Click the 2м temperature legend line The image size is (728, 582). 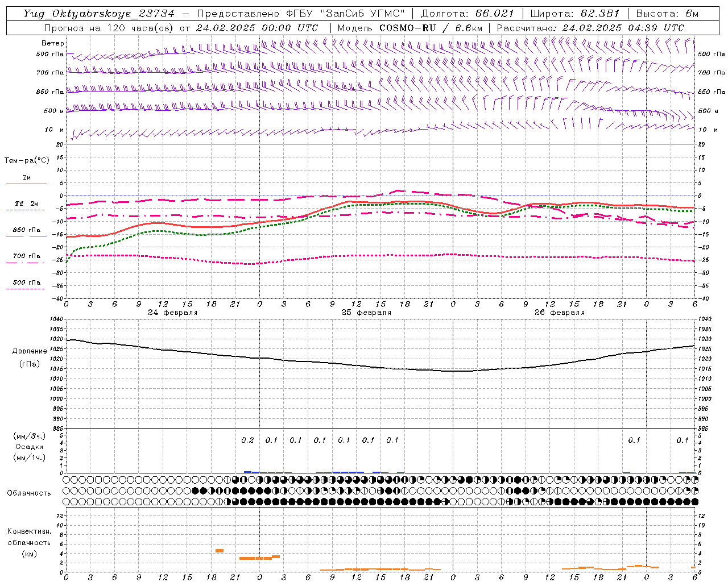(x=26, y=184)
